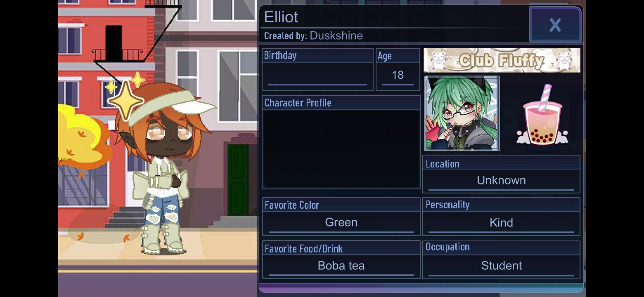This screenshot has height=297, width=644.
Task: Edit the Personality field showing Kind
Action: pyautogui.click(x=501, y=223)
